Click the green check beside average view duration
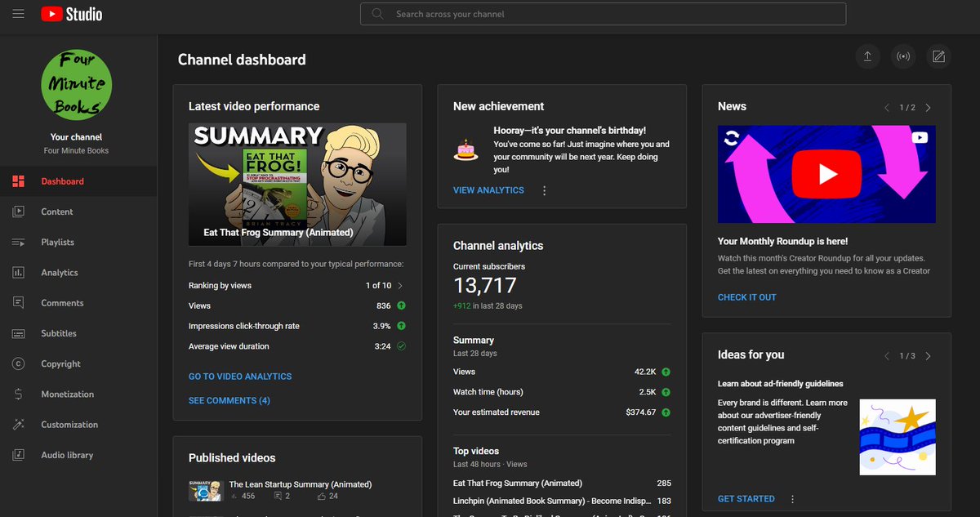This screenshot has height=517, width=980. point(401,346)
